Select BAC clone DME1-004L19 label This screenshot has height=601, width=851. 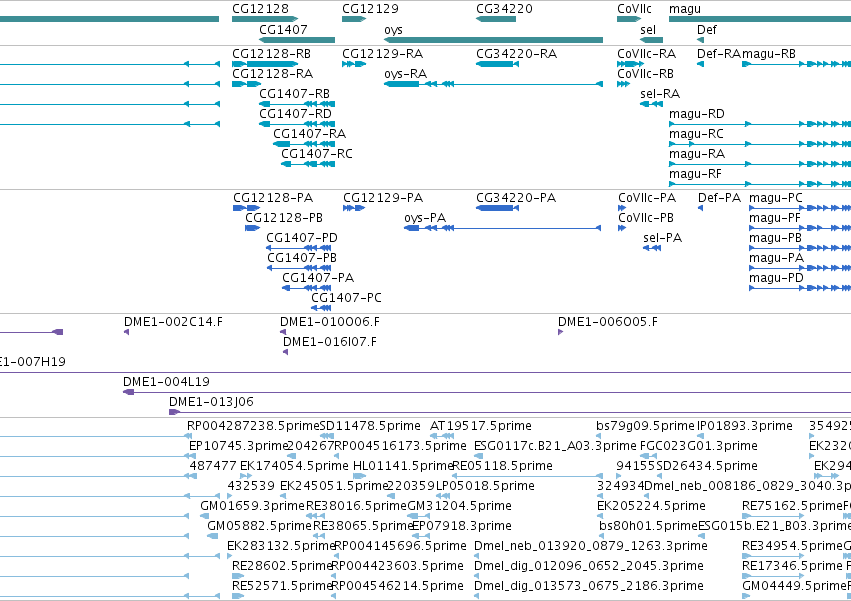pyautogui.click(x=166, y=382)
